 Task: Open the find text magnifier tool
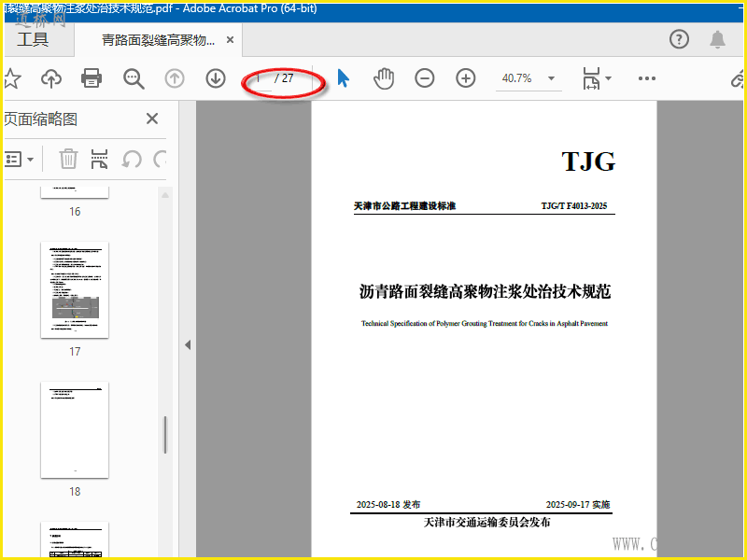coord(134,78)
